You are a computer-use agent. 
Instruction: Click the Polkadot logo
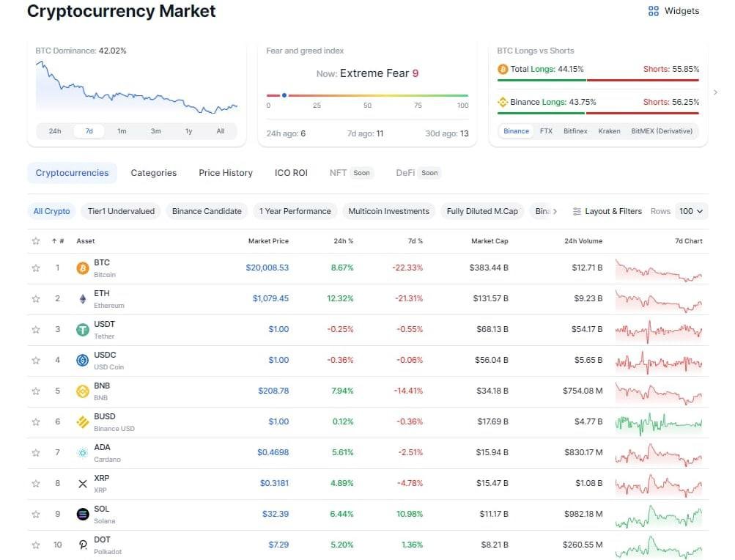[83, 545]
